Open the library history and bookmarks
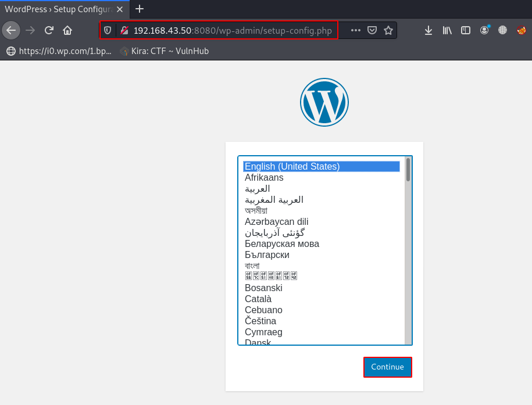The height and width of the screenshot is (405, 532). (x=447, y=31)
